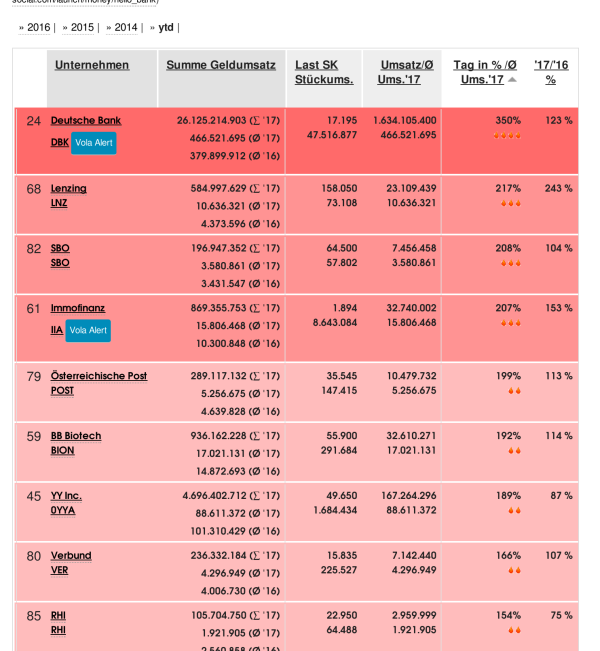Click the flame icons in YY Inc. row

[514, 511]
